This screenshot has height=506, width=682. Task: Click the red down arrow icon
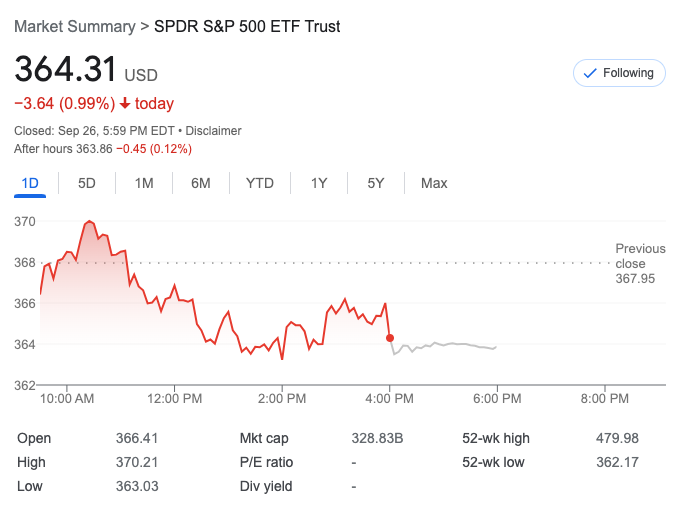tap(125, 103)
